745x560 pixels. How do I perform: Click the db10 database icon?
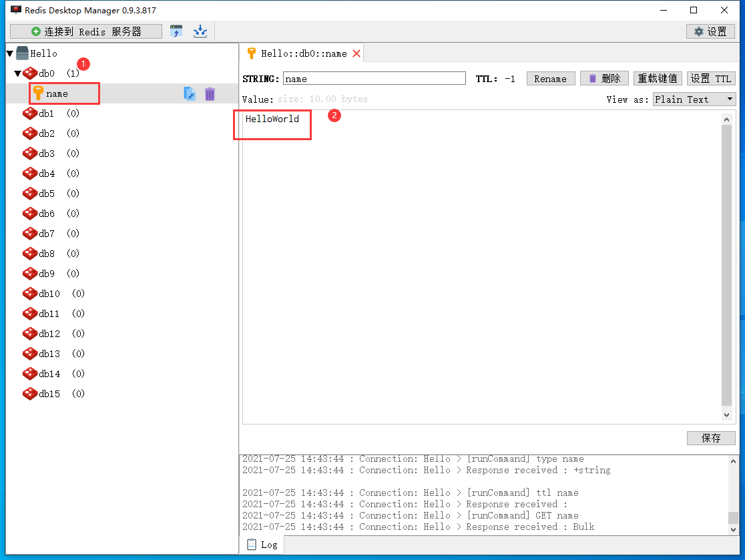tap(30, 294)
